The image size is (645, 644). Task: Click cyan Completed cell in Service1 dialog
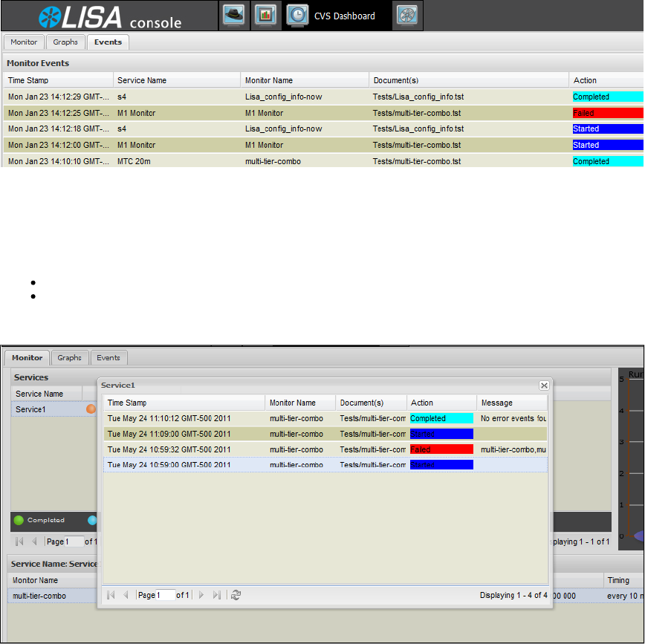[x=442, y=418]
